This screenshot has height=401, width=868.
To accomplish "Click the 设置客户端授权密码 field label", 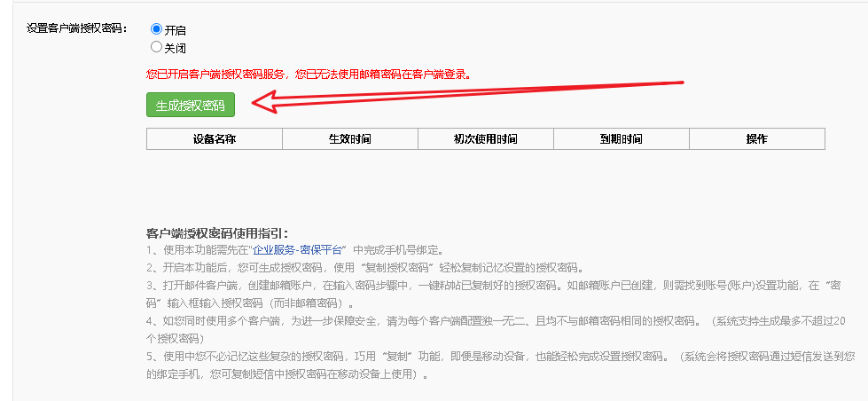I will click(77, 28).
